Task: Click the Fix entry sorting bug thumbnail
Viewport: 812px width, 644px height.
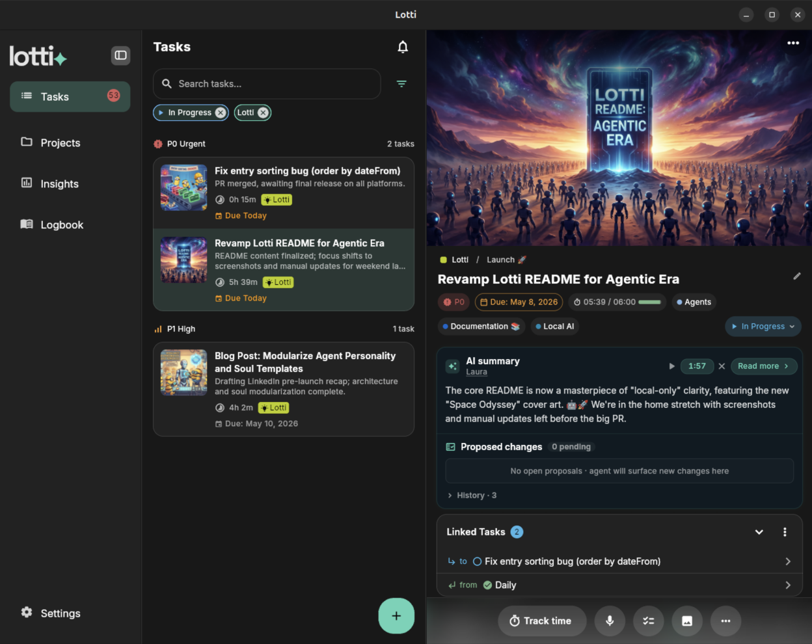Action: tap(184, 187)
